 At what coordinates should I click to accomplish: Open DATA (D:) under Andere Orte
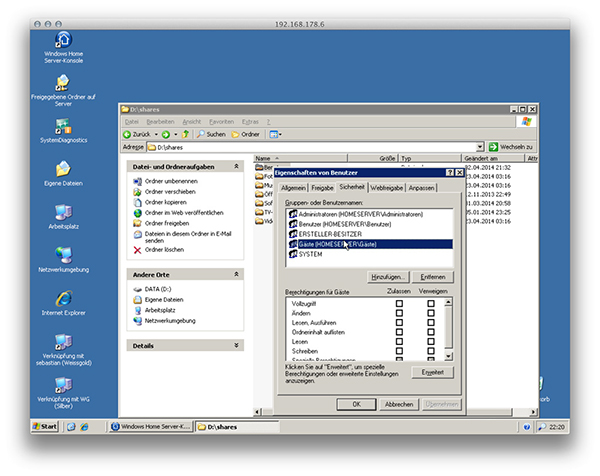tap(158, 289)
